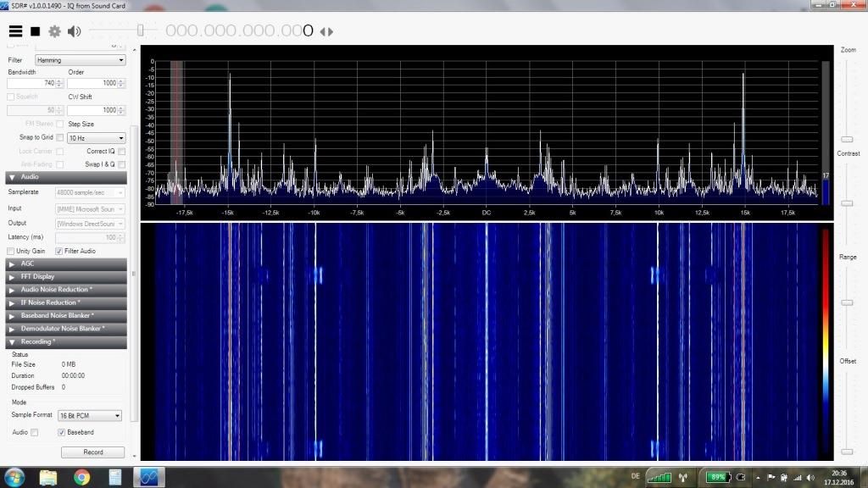Uncheck the Baseband recording option
The height and width of the screenshot is (488, 868).
point(60,432)
